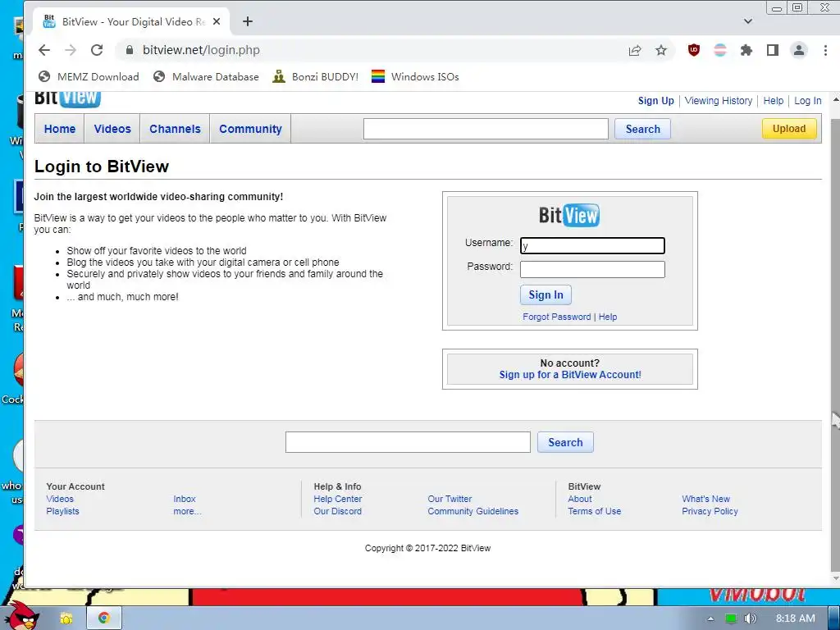The height and width of the screenshot is (630, 840).
Task: Open the Help link in the header
Action: pyautogui.click(x=773, y=101)
